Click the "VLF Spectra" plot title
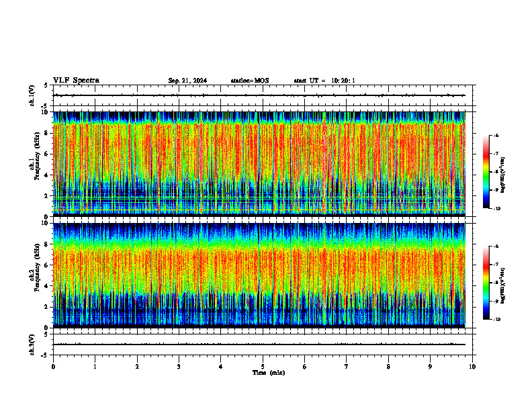532x411 pixels. [76, 81]
